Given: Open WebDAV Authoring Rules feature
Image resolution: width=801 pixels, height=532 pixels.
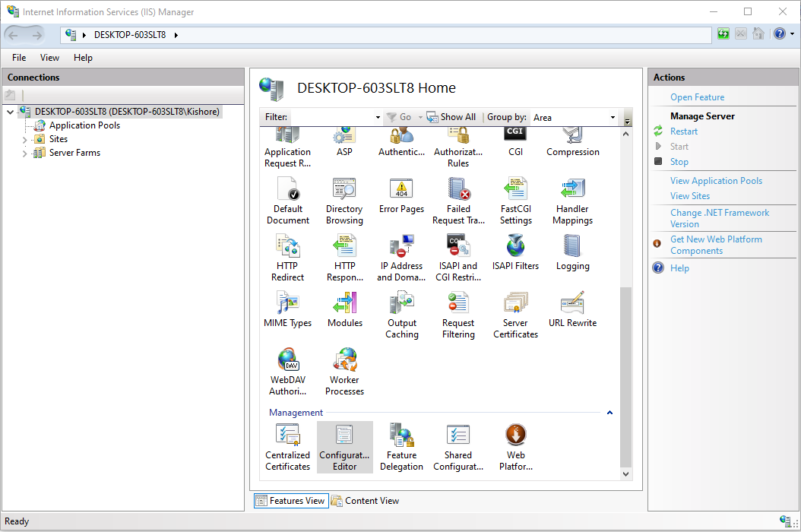Looking at the screenshot, I should pos(287,372).
